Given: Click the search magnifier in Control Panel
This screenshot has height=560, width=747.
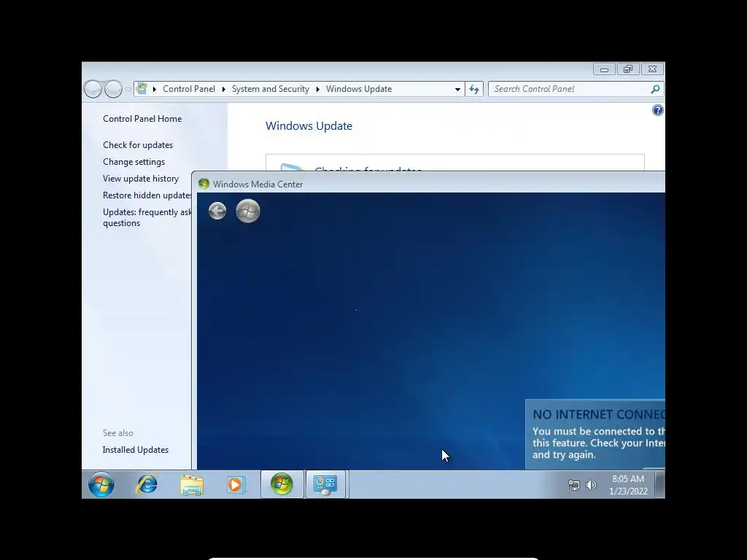Looking at the screenshot, I should [656, 89].
